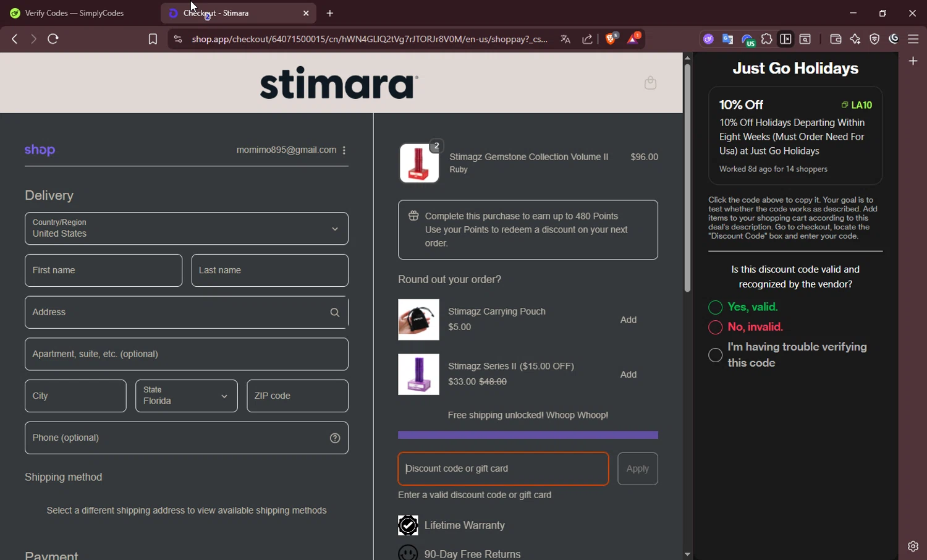Add new sidebar item plus icon
This screenshot has height=560, width=927.
pyautogui.click(x=913, y=61)
